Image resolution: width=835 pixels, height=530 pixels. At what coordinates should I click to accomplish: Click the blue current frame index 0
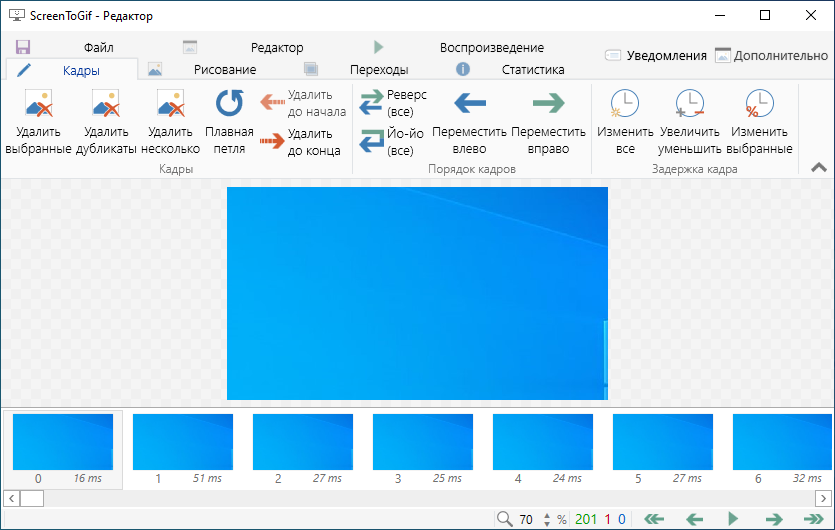point(621,519)
